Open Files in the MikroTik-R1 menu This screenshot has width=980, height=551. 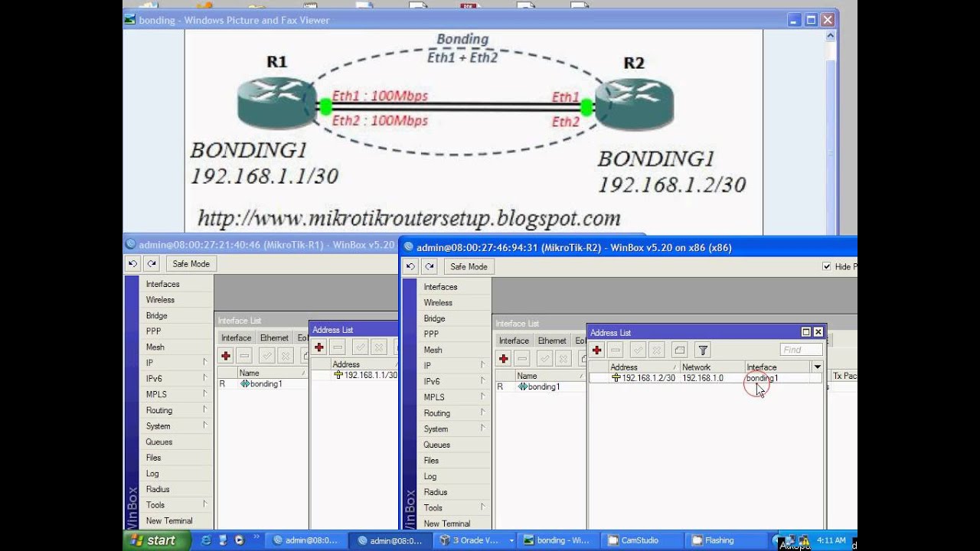(153, 458)
